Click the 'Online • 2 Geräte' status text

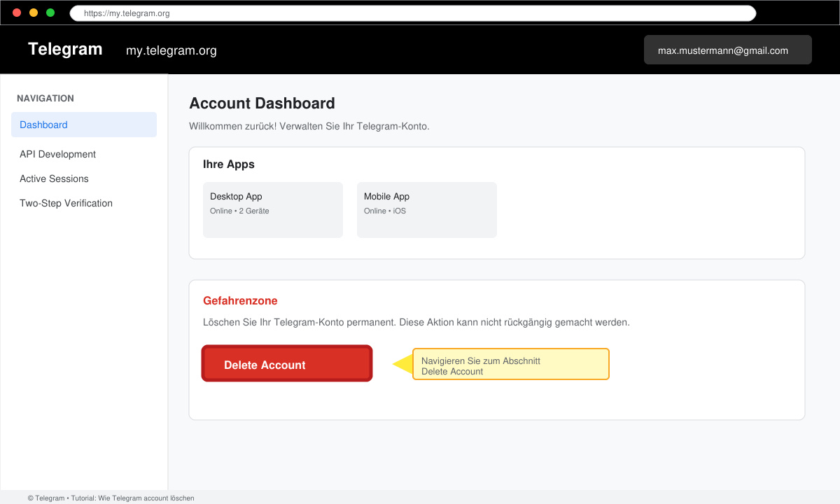tap(239, 211)
